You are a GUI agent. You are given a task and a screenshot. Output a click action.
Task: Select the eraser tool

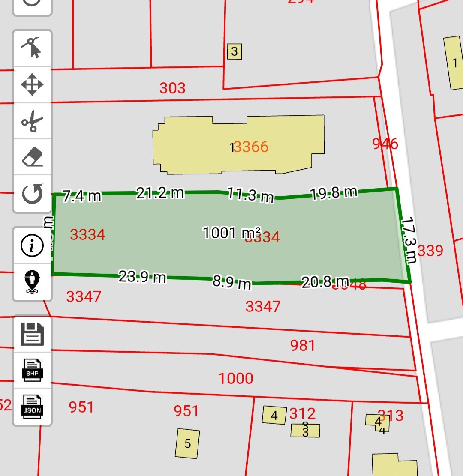tap(33, 157)
